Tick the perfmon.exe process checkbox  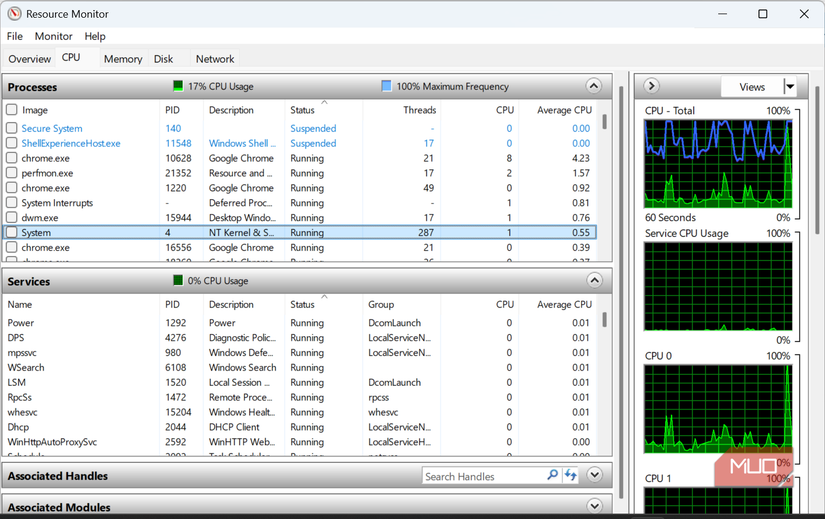click(x=12, y=173)
